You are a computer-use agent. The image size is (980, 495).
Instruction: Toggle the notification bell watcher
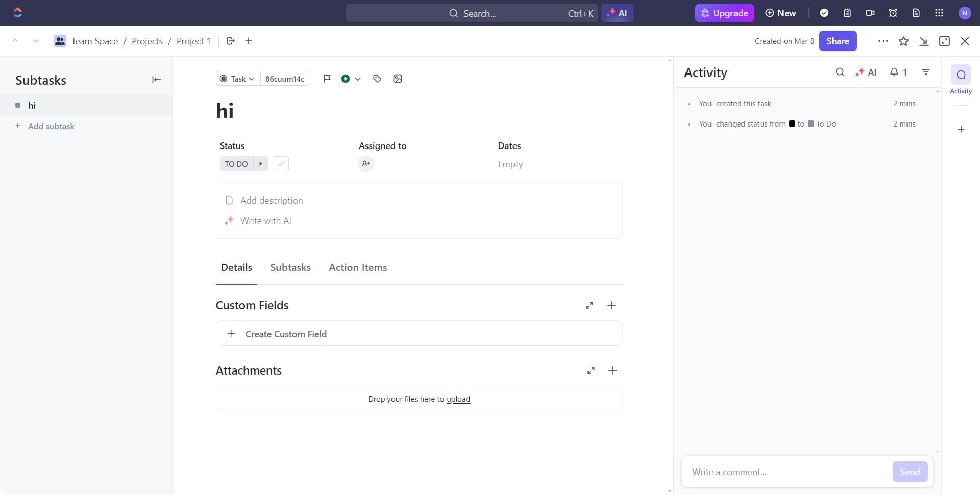898,72
